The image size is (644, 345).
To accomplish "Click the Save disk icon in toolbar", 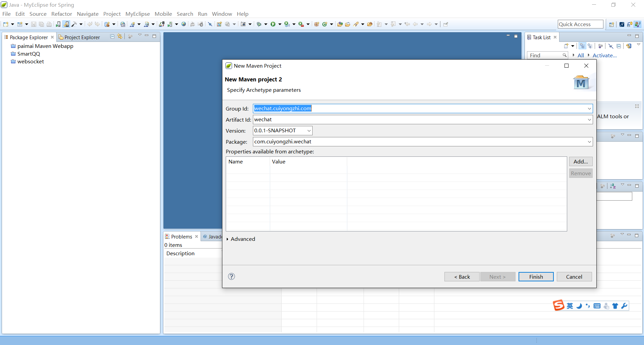I will pos(34,24).
